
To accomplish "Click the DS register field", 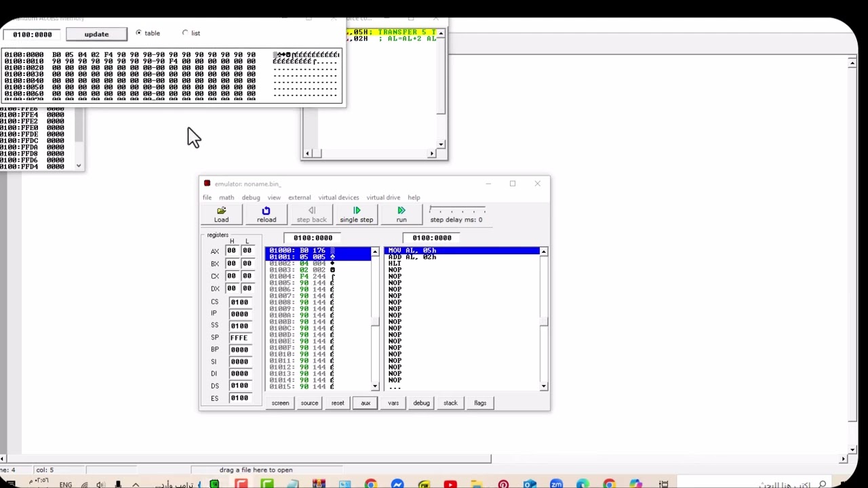I will pos(239,386).
